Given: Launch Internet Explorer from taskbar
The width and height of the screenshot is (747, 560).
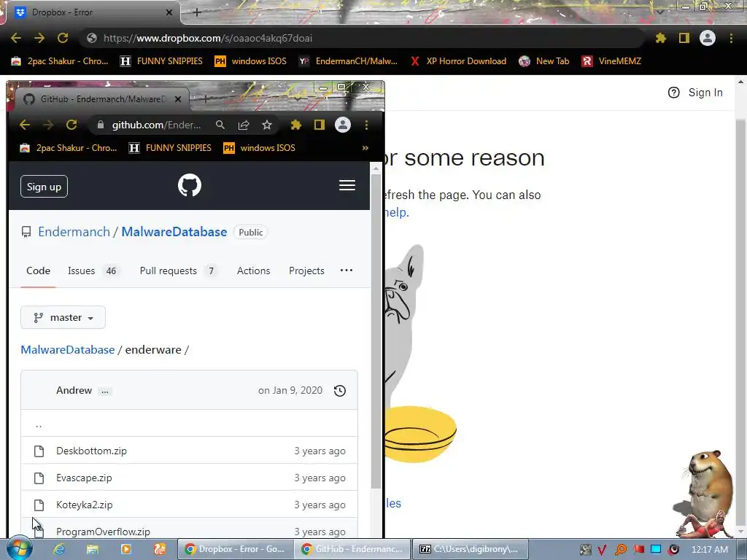Looking at the screenshot, I should 58,549.
